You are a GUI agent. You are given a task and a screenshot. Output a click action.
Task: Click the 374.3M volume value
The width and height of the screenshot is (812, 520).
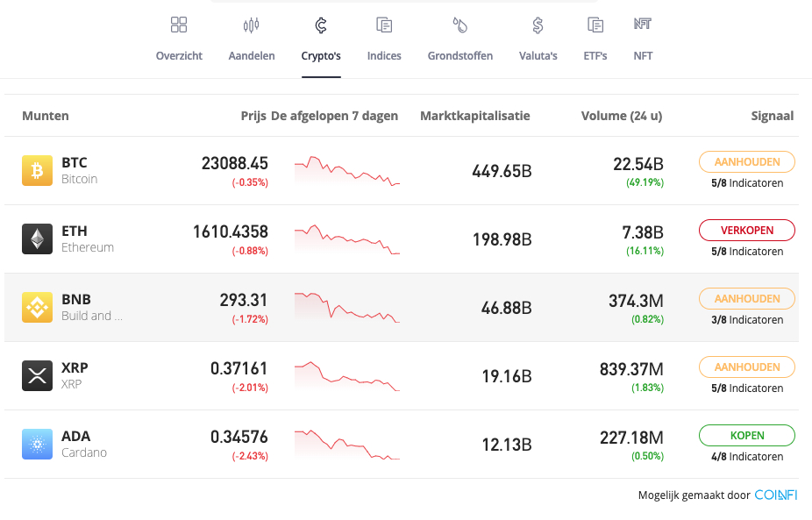(x=636, y=301)
